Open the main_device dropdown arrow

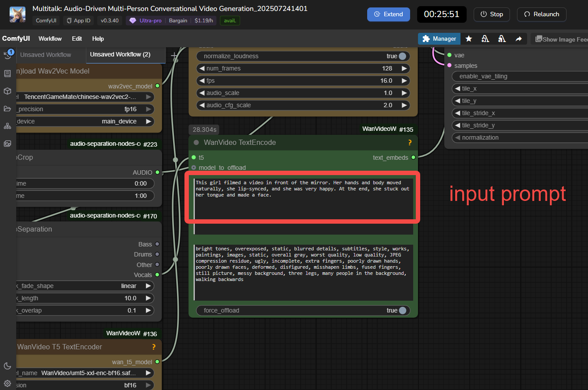pos(149,121)
